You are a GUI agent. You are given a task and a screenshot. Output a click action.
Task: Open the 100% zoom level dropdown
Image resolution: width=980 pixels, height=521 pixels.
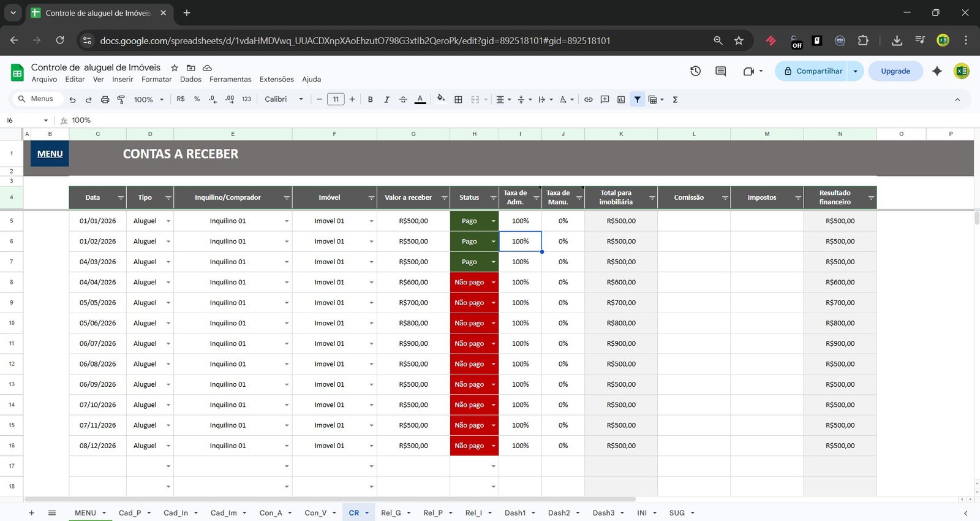tap(149, 99)
